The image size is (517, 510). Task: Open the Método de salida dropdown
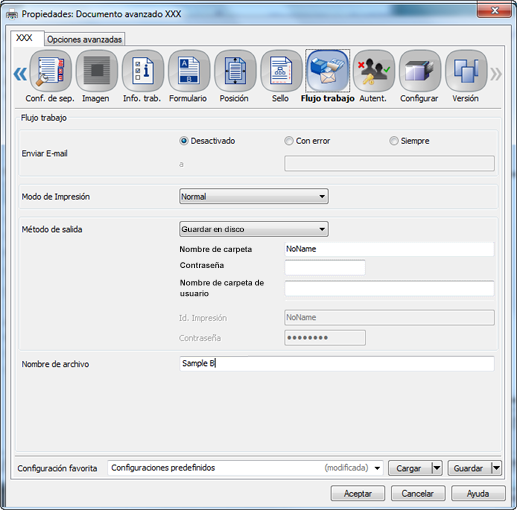254,229
